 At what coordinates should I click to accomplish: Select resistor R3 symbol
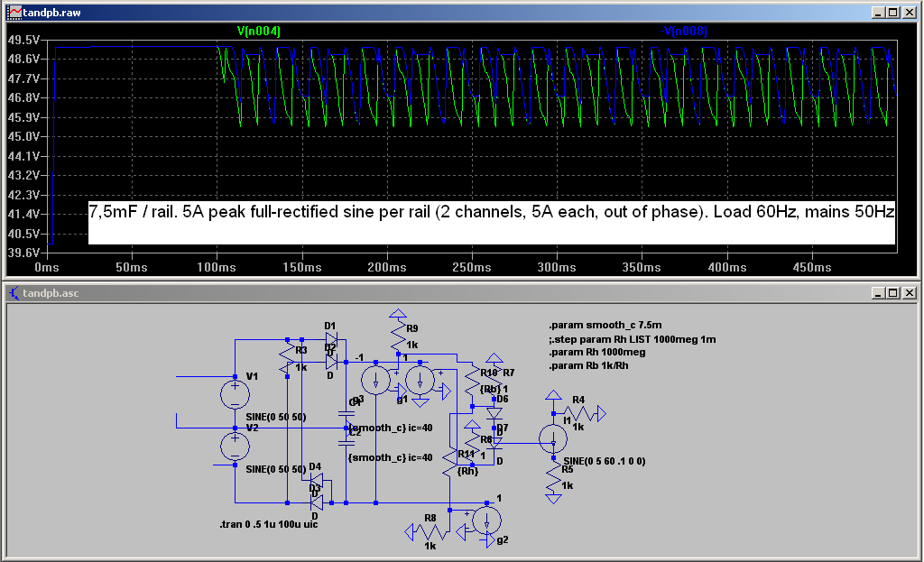pos(287,357)
